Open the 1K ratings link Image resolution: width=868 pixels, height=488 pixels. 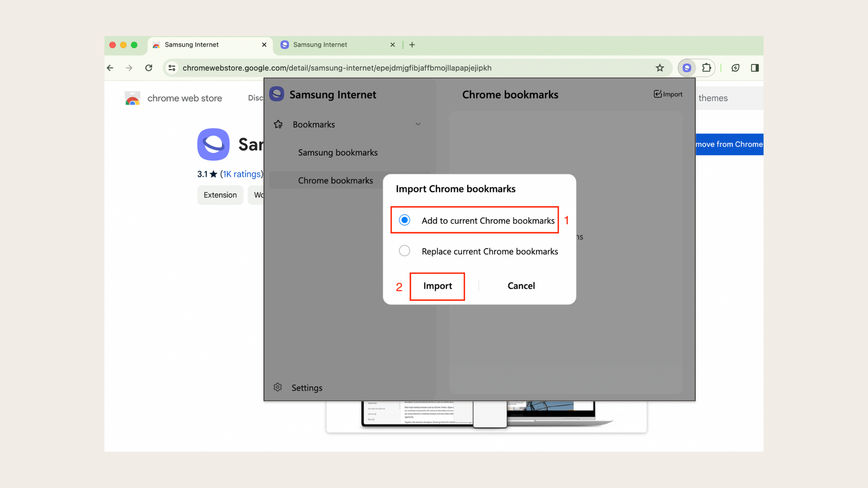point(241,174)
